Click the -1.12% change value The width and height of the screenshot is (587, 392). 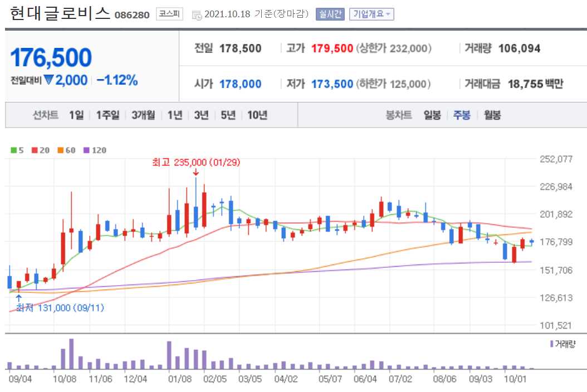pyautogui.click(x=117, y=80)
